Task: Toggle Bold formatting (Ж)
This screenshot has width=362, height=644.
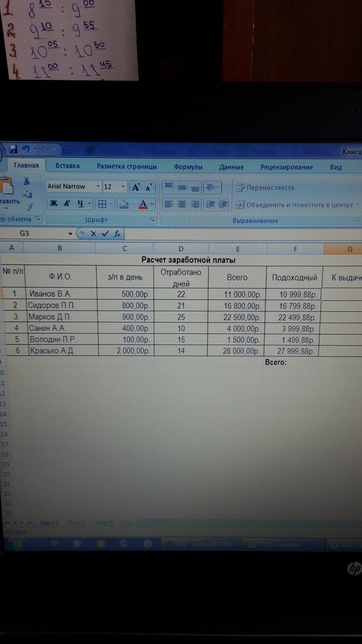Action: click(x=53, y=203)
